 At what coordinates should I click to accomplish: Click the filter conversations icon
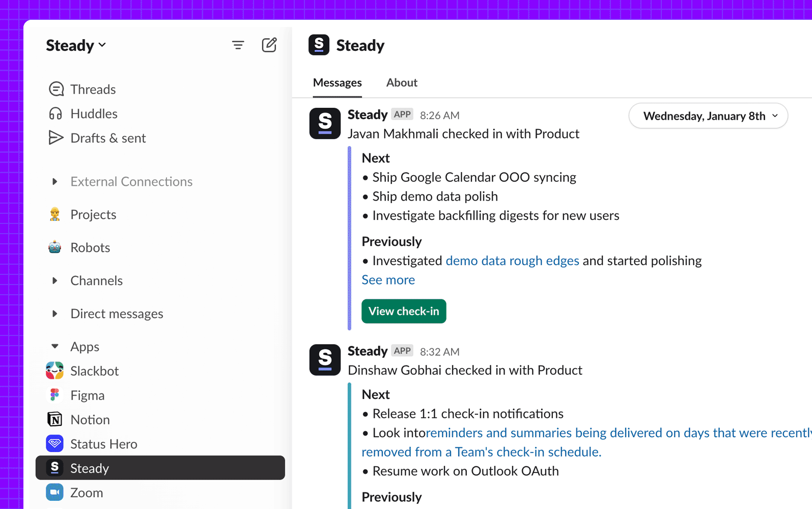click(238, 45)
